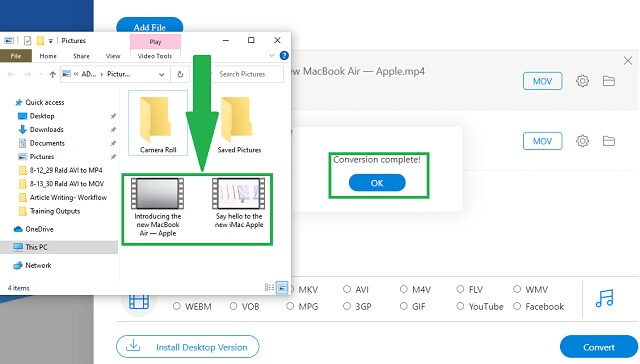640x364 pixels.
Task: Open quick access toolbar customize dropdown
Action: tap(51, 41)
